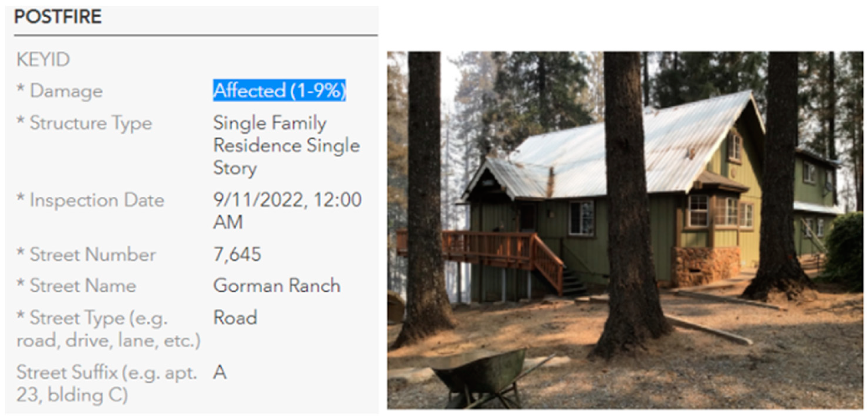Click the highlighted Affected (1-9%) damage value
Screen dimensions: 868x419
click(x=279, y=90)
